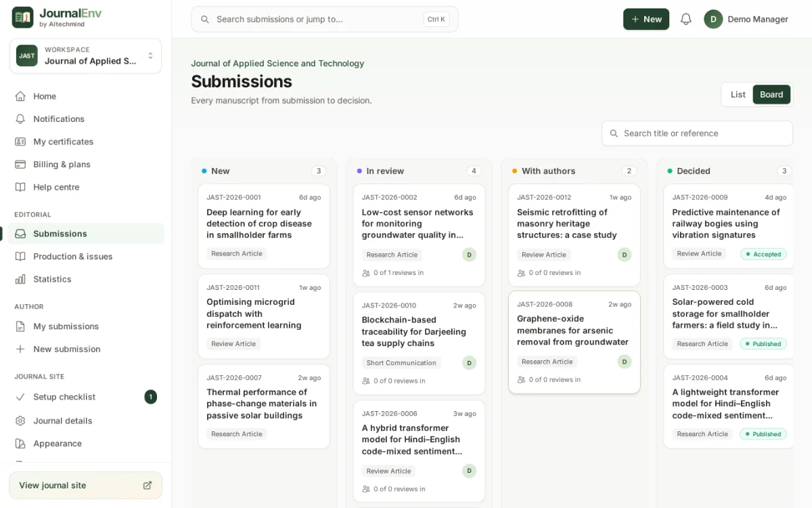
Task: Go to Statistics
Action: point(86,279)
